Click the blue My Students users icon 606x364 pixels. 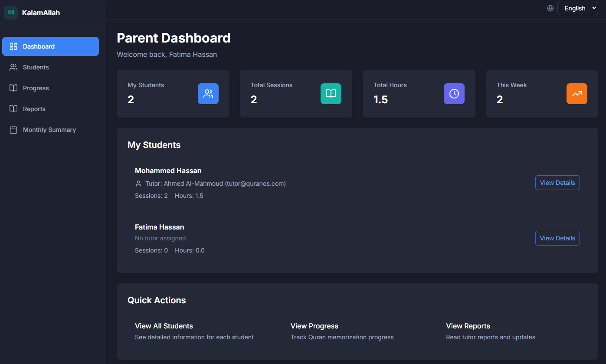pos(208,94)
